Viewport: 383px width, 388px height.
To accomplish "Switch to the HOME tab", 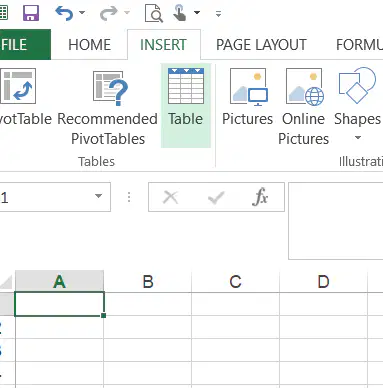I will pos(89,45).
